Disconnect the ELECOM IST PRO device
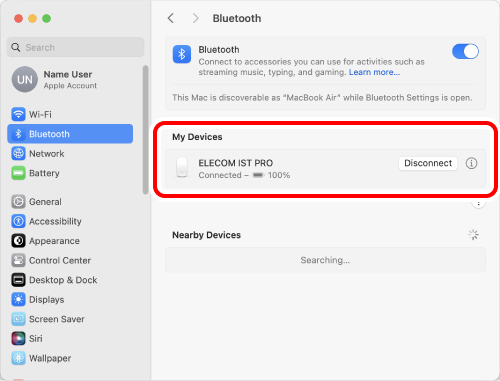The height and width of the screenshot is (381, 500). coord(428,163)
